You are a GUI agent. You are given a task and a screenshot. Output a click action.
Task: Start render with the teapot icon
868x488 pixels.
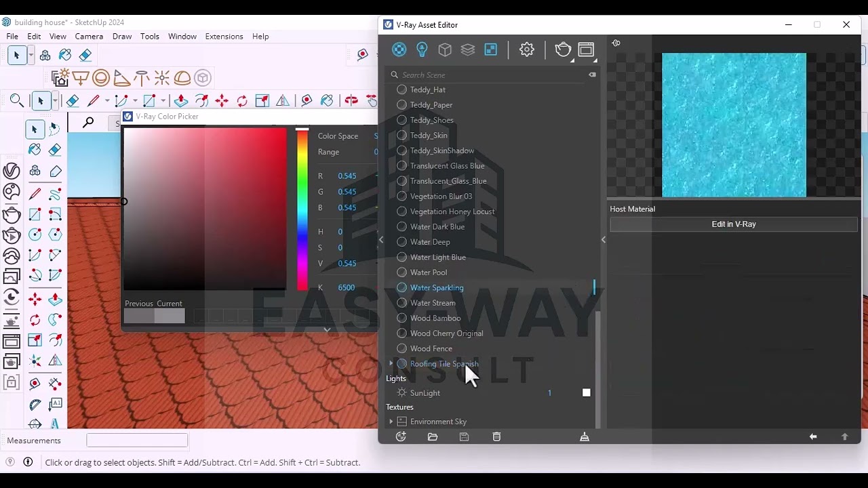point(563,49)
